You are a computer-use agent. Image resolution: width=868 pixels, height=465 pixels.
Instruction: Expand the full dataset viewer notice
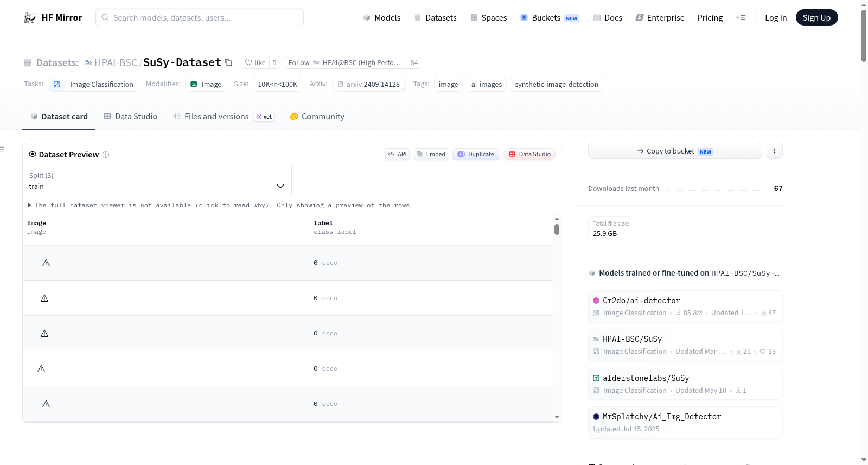(x=221, y=206)
